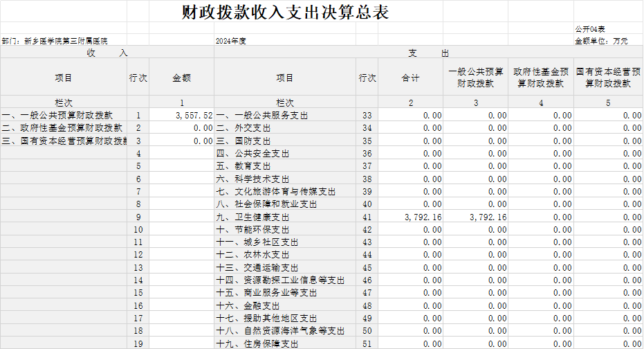The height and width of the screenshot is (349, 644).
Task: Click the 二、政府性基金预算财政拨款 income row cell
Action: [x=62, y=128]
